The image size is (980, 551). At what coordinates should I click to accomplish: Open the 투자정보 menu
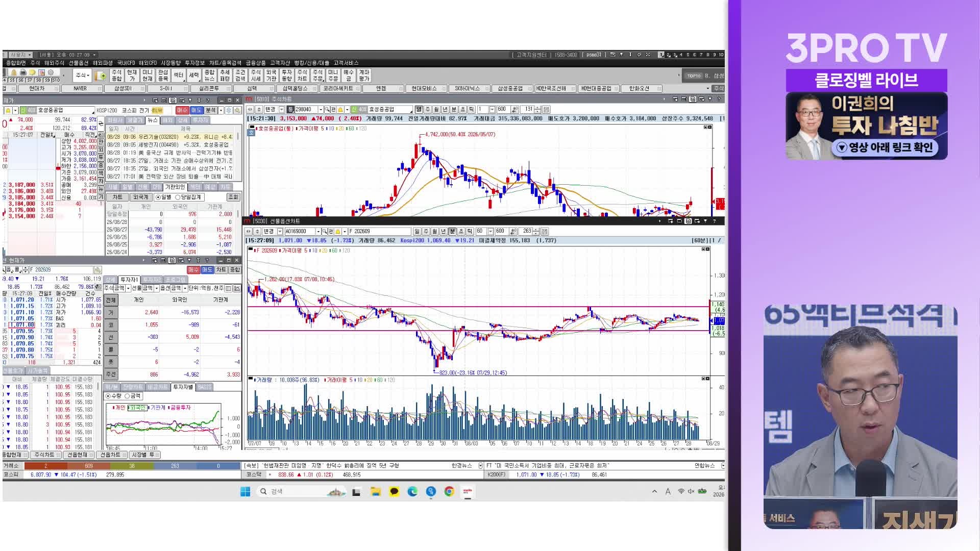click(x=194, y=63)
